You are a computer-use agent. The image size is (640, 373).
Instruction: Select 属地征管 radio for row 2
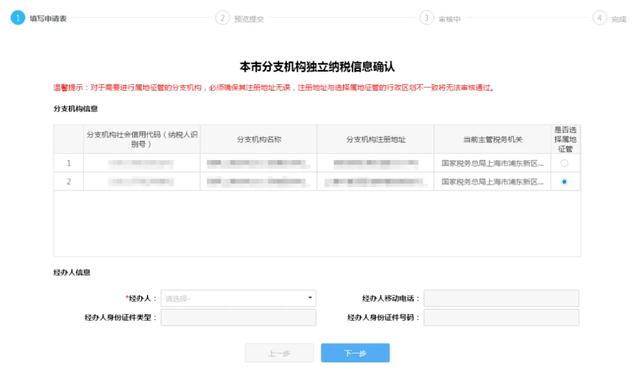click(564, 182)
